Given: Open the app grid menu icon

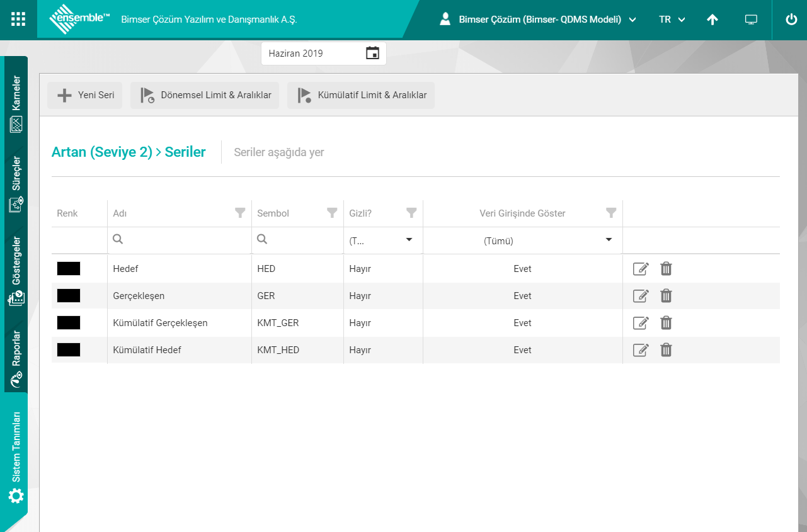Looking at the screenshot, I should [x=18, y=19].
